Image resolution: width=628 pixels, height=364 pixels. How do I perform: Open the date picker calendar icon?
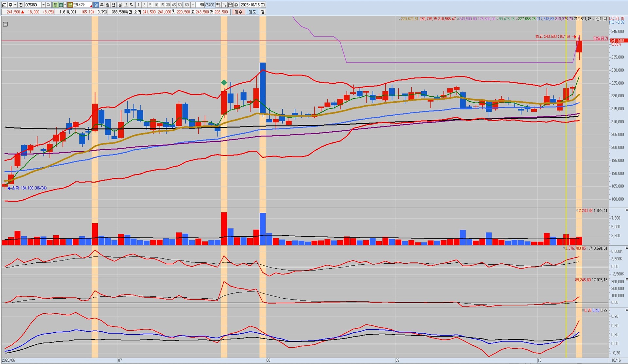263,5
